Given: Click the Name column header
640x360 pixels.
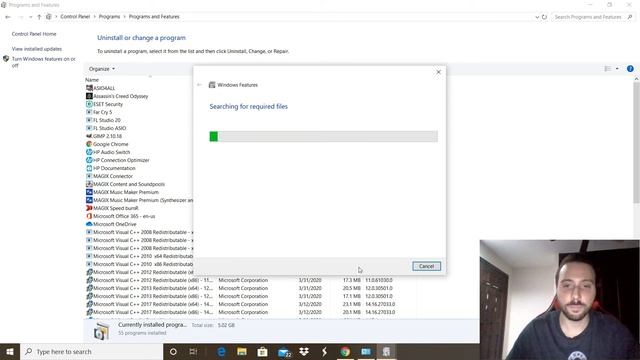Looking at the screenshot, I should [x=92, y=80].
